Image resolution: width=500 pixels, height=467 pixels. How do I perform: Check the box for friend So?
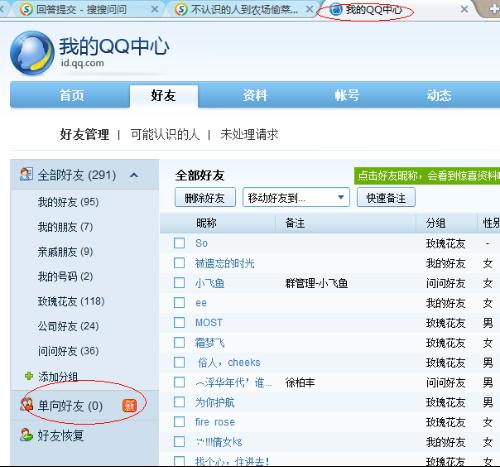point(179,243)
